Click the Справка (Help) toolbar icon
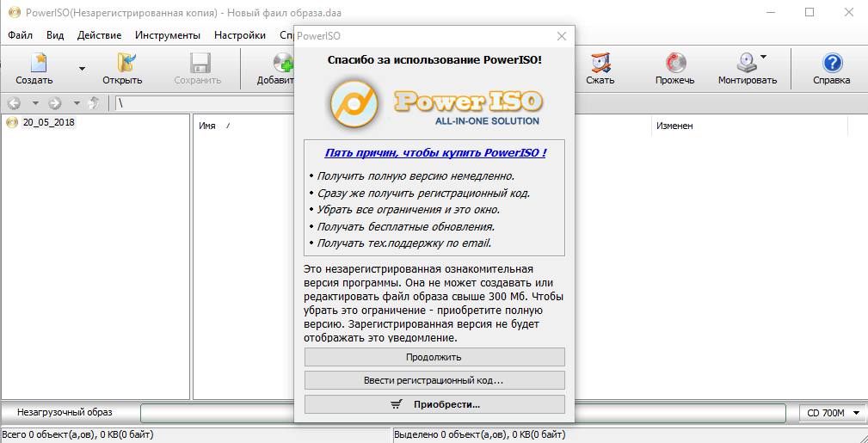The width and height of the screenshot is (868, 443). tap(832, 63)
